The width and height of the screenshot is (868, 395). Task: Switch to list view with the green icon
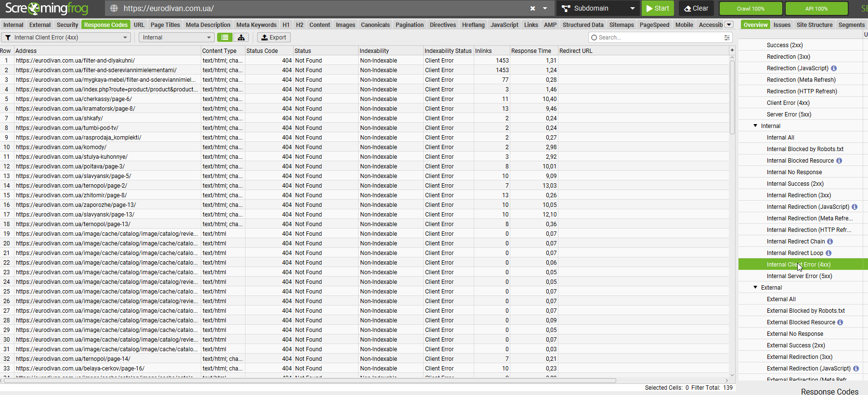click(x=225, y=38)
